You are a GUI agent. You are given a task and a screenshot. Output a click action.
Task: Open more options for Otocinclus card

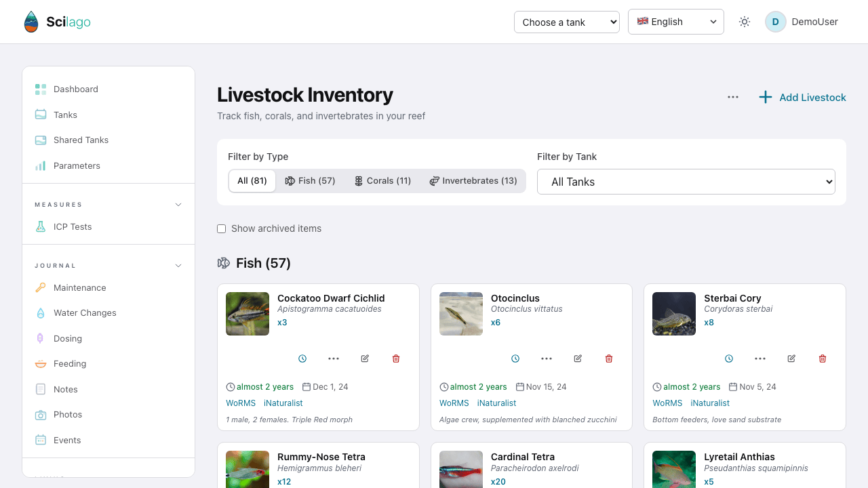point(547,359)
